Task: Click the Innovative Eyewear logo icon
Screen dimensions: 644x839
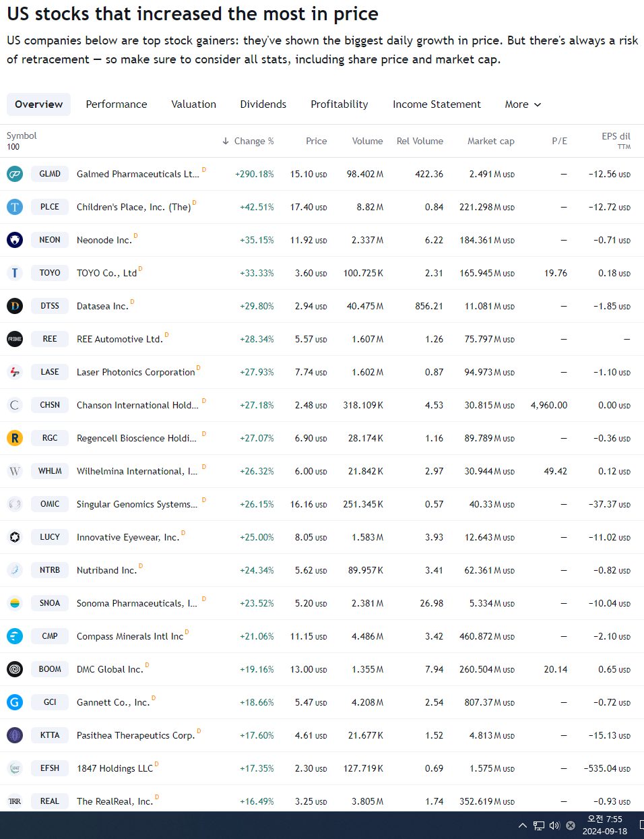Action: pyautogui.click(x=15, y=537)
